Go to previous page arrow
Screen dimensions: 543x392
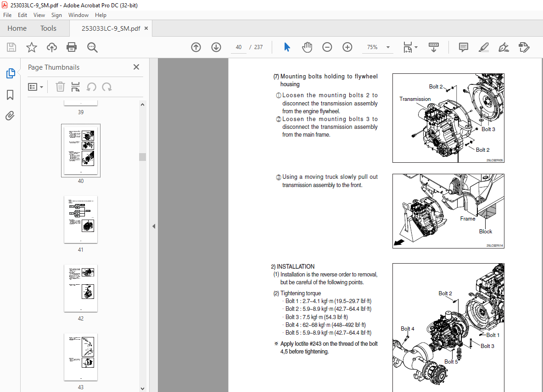click(x=196, y=47)
